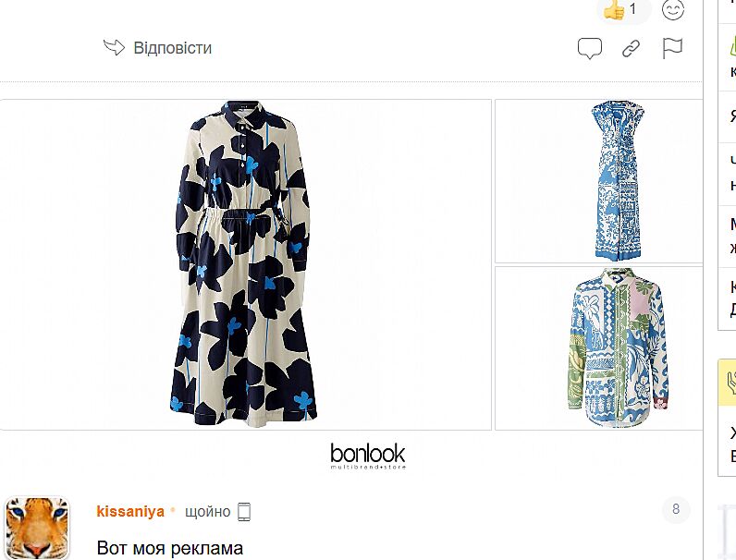Open the patchwork print shirt ad image

point(617,347)
